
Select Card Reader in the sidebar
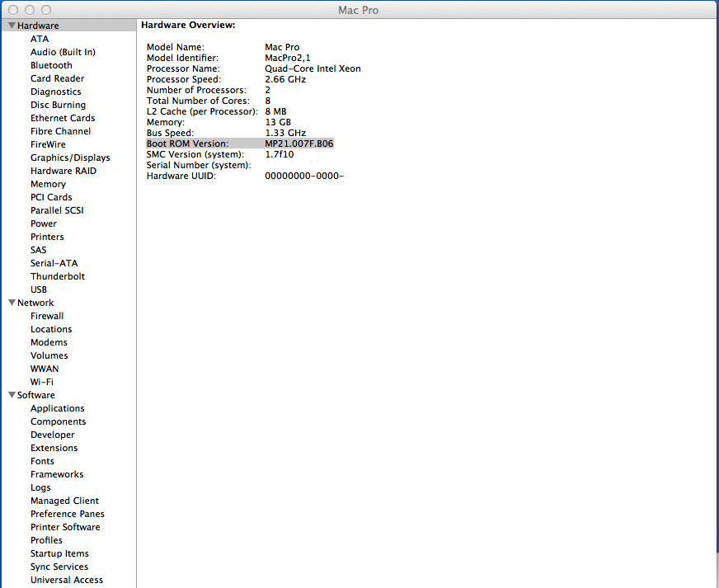(58, 78)
